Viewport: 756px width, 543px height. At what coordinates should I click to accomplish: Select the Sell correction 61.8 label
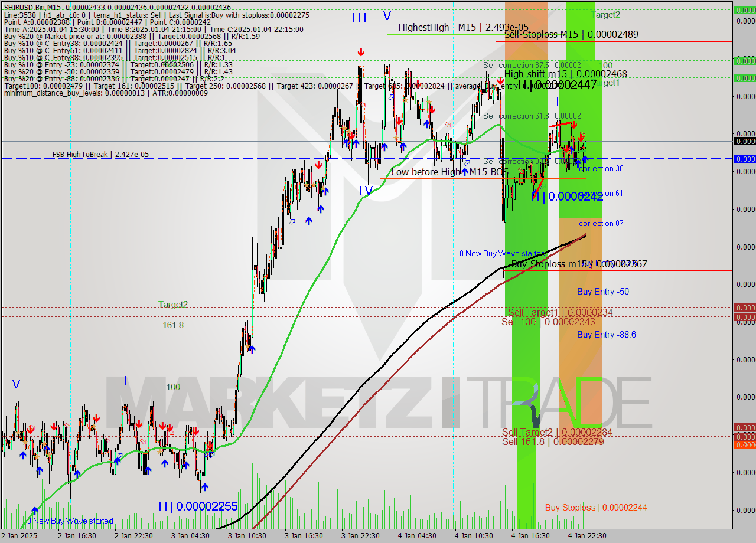[532, 116]
